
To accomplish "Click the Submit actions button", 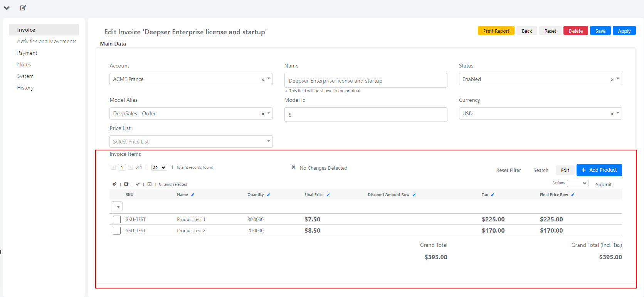I will click(604, 184).
